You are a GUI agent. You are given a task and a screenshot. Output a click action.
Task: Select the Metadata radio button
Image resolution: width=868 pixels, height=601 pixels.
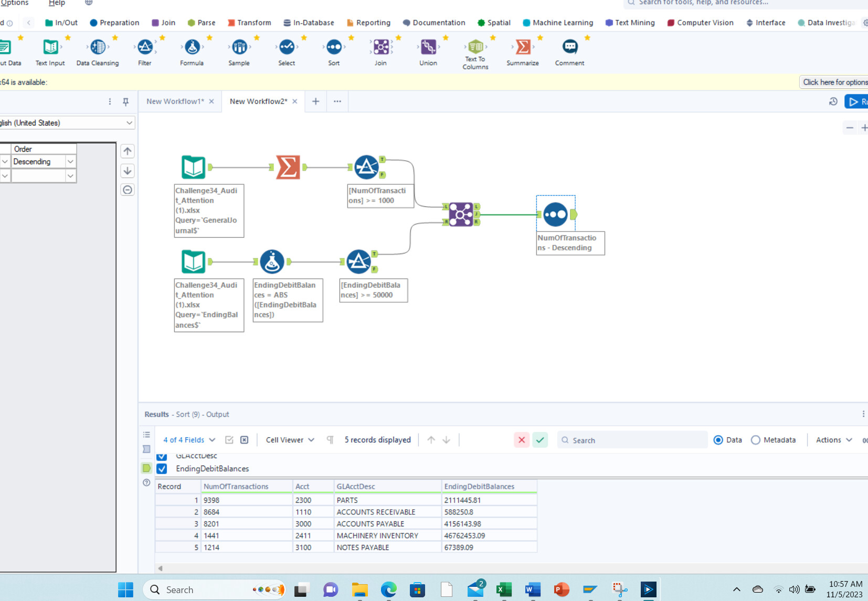756,440
